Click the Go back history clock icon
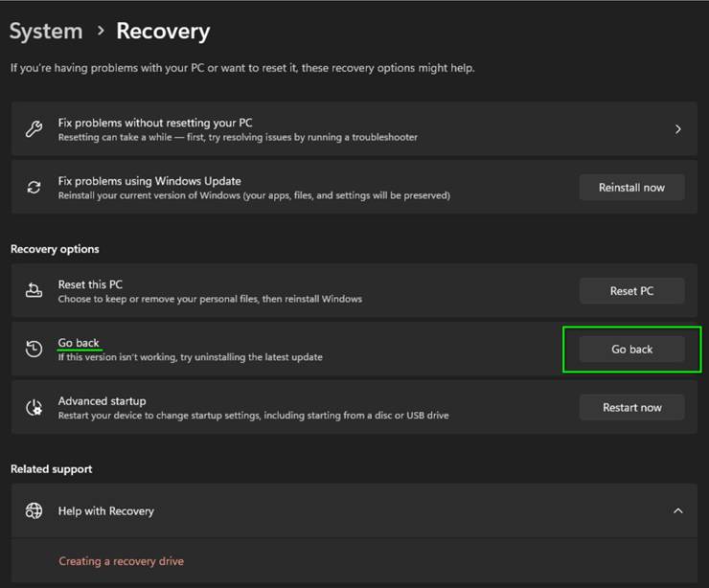709x588 pixels. tap(34, 349)
